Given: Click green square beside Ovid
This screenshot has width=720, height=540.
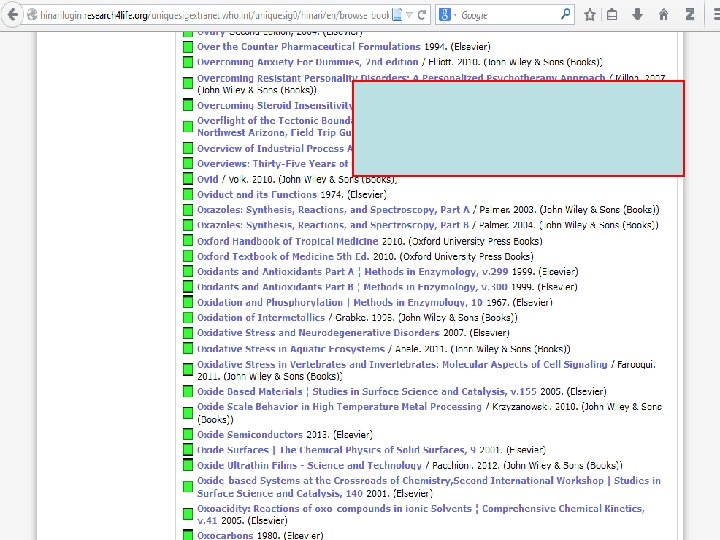Looking at the screenshot, I should coord(187,179).
